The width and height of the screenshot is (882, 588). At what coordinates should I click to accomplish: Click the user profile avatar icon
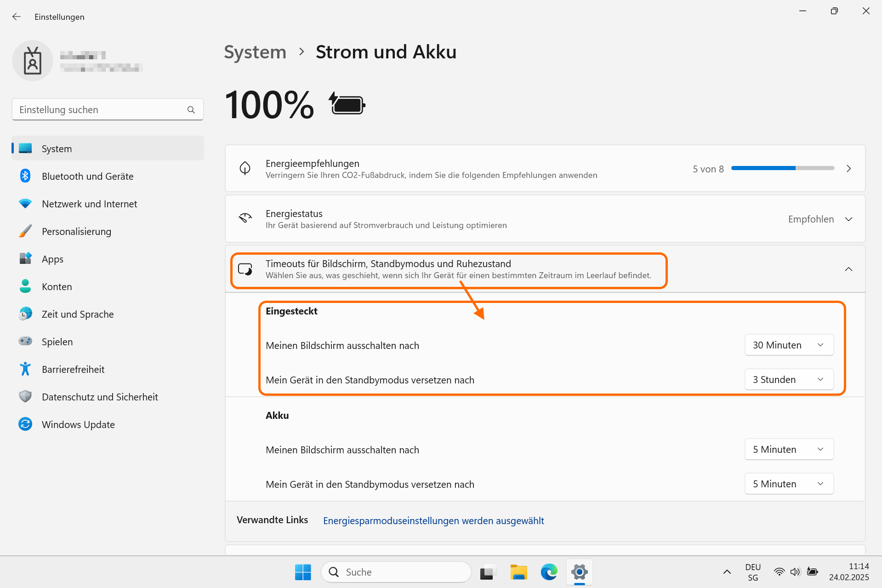33,61
